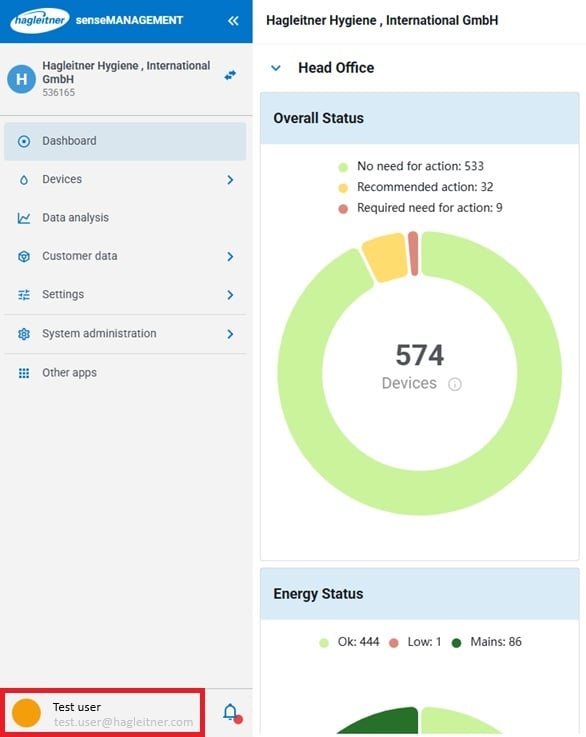Click the 'Low: 1' legend label
Viewport: 586px width, 737px height.
pos(424,642)
